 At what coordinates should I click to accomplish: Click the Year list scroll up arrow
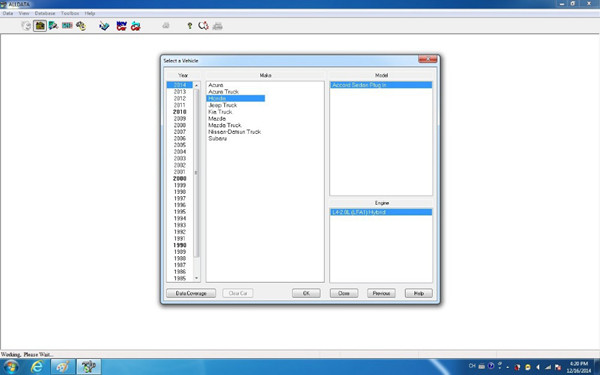click(196, 85)
